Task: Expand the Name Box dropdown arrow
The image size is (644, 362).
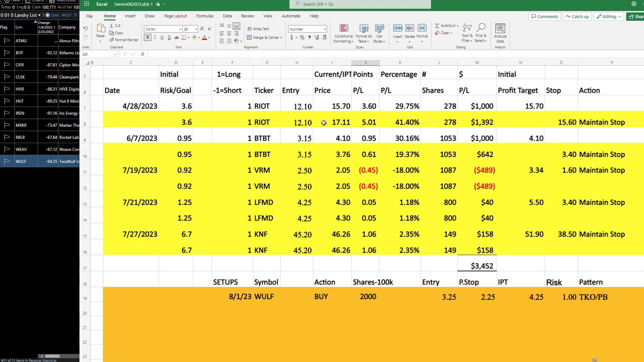Action: [x=115, y=54]
